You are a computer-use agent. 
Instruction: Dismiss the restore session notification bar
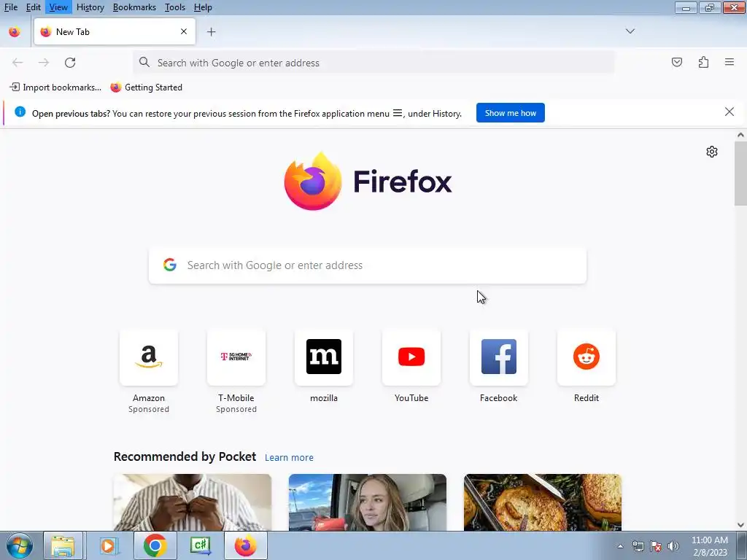[x=729, y=112]
